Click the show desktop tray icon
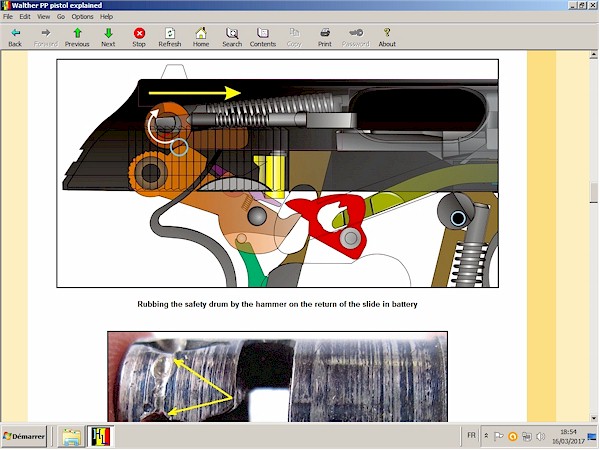 pyautogui.click(x=592, y=436)
